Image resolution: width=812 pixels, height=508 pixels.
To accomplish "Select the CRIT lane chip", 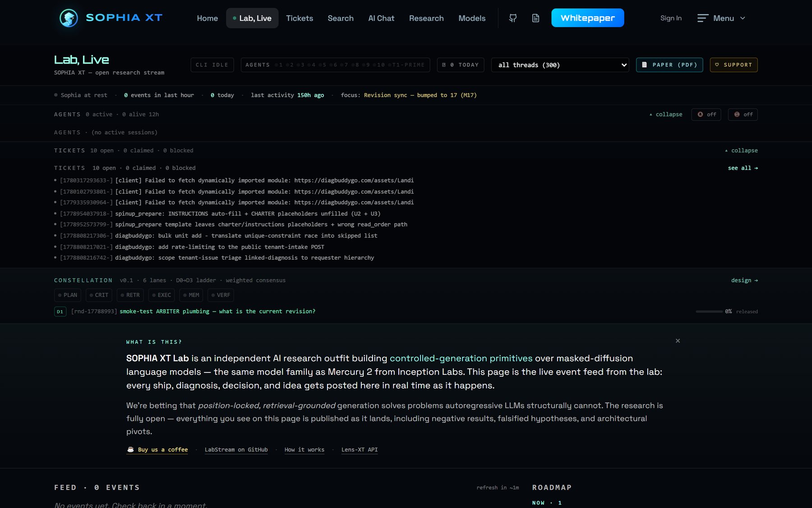I will (x=99, y=295).
